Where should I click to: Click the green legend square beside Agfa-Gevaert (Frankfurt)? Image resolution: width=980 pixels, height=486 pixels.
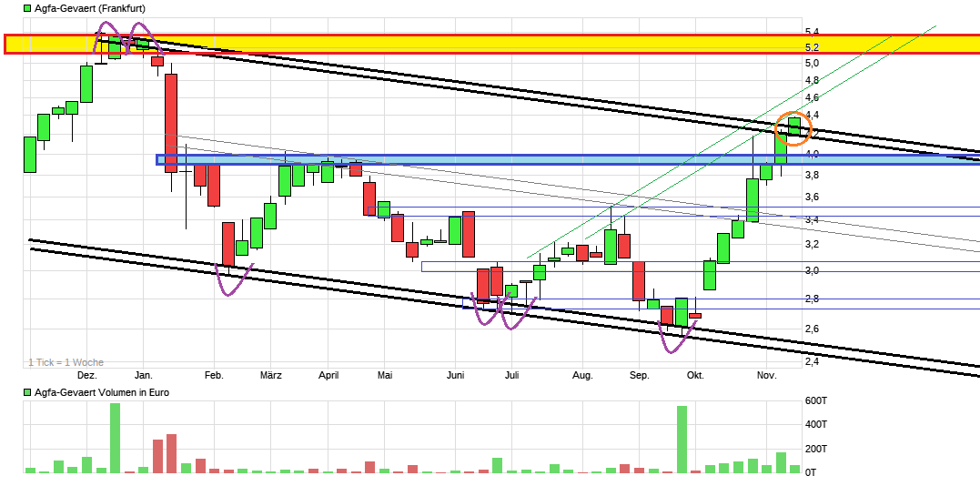(27, 8)
